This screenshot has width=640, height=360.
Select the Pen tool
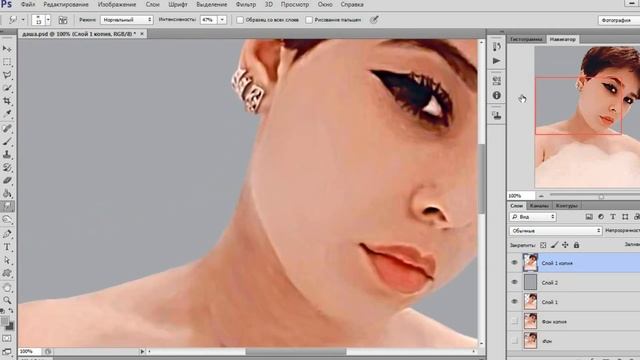pyautogui.click(x=7, y=234)
